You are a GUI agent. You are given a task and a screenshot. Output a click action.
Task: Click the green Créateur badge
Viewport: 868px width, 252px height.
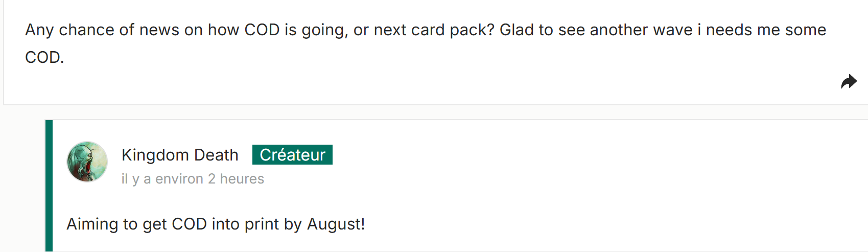(x=292, y=155)
